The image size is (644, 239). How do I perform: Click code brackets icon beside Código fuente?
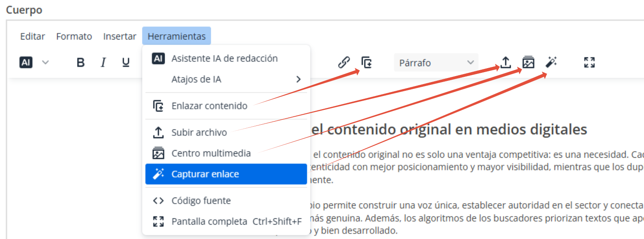(158, 201)
